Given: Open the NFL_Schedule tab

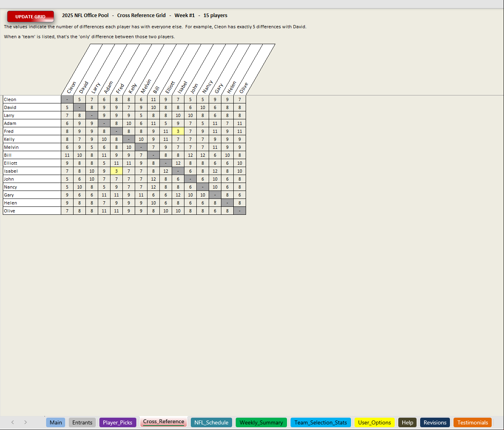Looking at the screenshot, I should tap(211, 422).
